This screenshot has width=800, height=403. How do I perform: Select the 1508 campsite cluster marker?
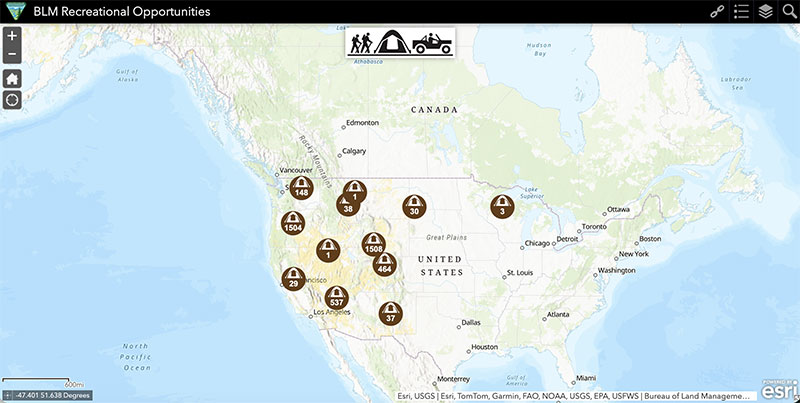click(373, 244)
